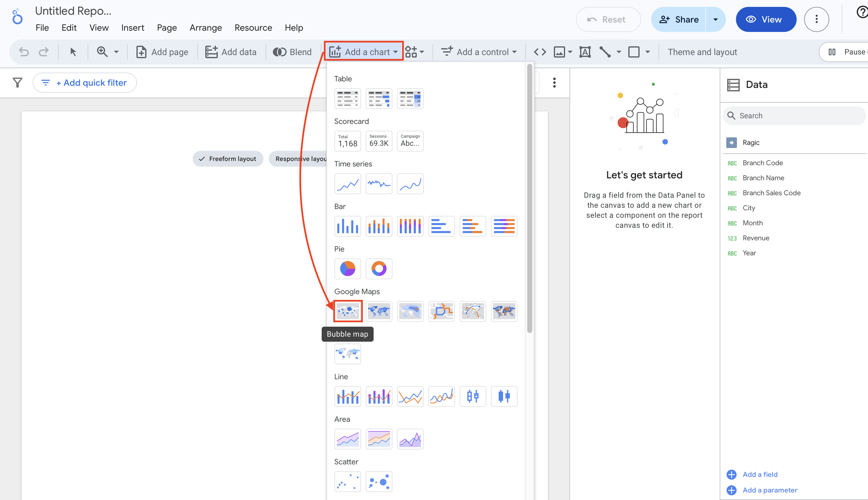Insert a Column chart from Bar section
Screen dimensions: 868x500
347,226
